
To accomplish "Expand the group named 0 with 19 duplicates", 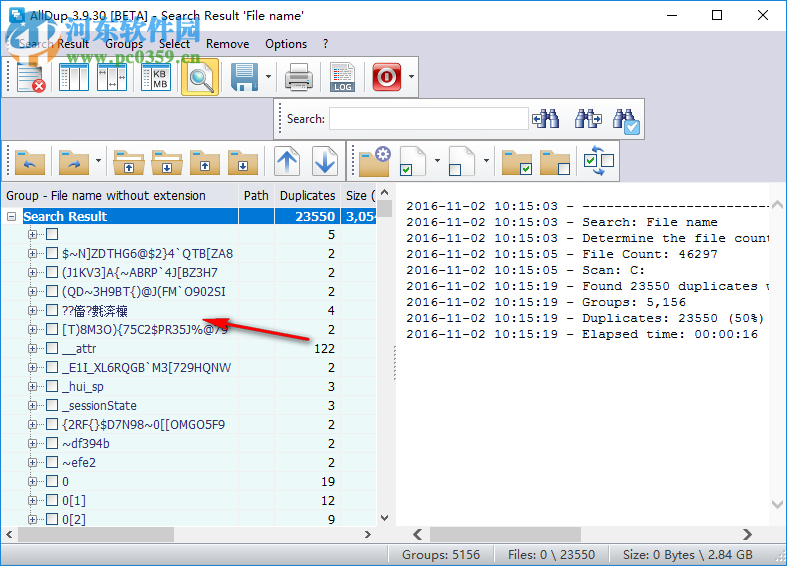I will pos(33,481).
